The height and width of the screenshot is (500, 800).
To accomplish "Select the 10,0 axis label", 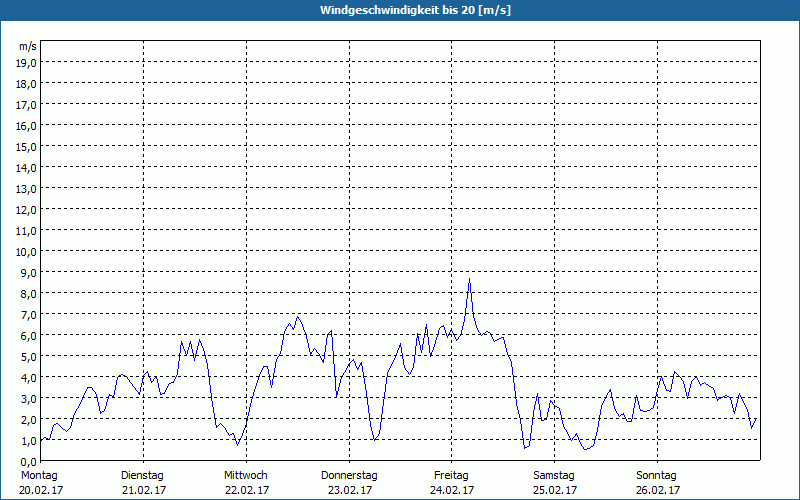I will tap(27, 252).
